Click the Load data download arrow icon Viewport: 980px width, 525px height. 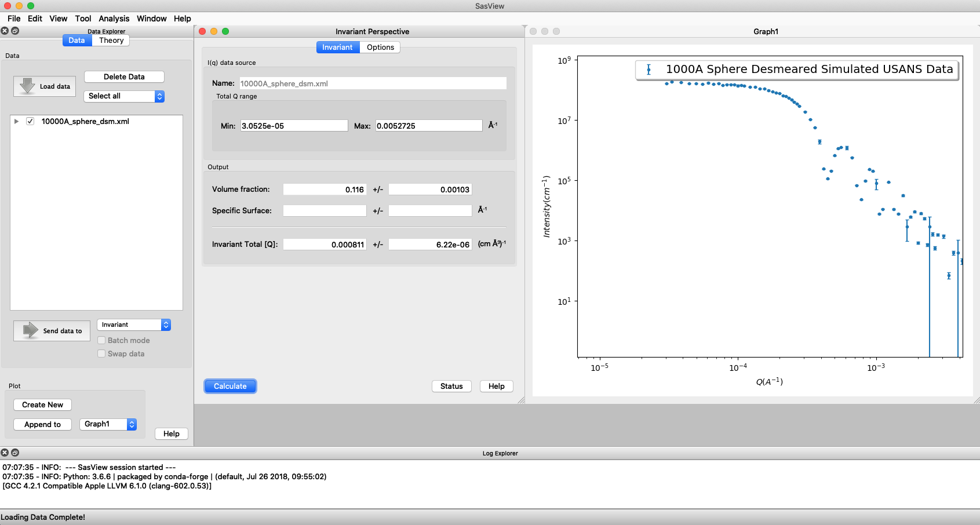tap(24, 85)
